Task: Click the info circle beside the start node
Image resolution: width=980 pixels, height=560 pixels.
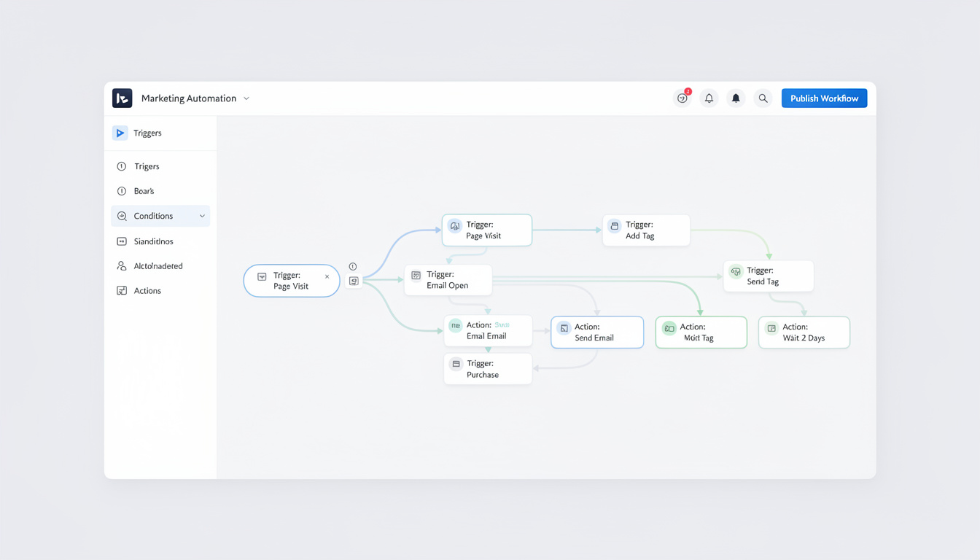Action: click(x=353, y=266)
